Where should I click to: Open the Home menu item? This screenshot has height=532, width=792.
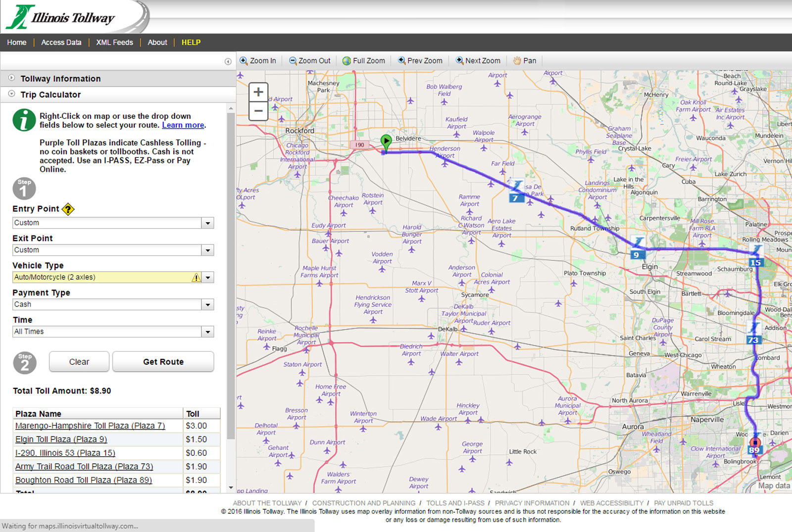coord(17,43)
